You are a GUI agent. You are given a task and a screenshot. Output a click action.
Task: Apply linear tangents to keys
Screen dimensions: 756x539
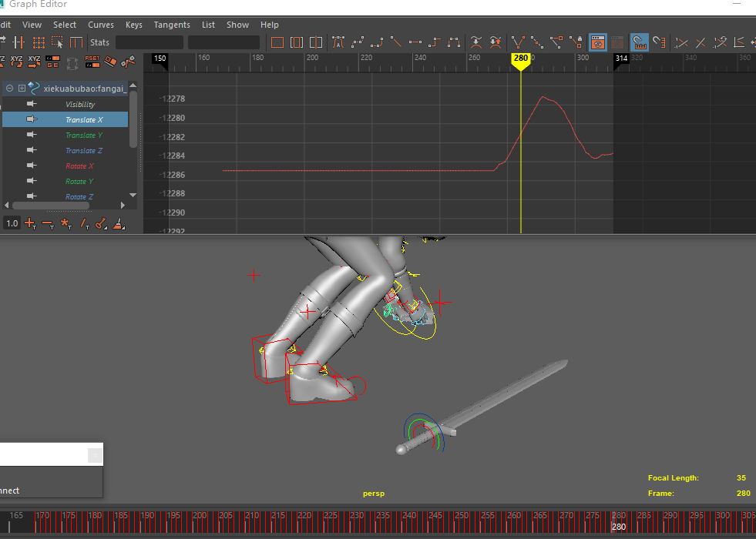(395, 42)
